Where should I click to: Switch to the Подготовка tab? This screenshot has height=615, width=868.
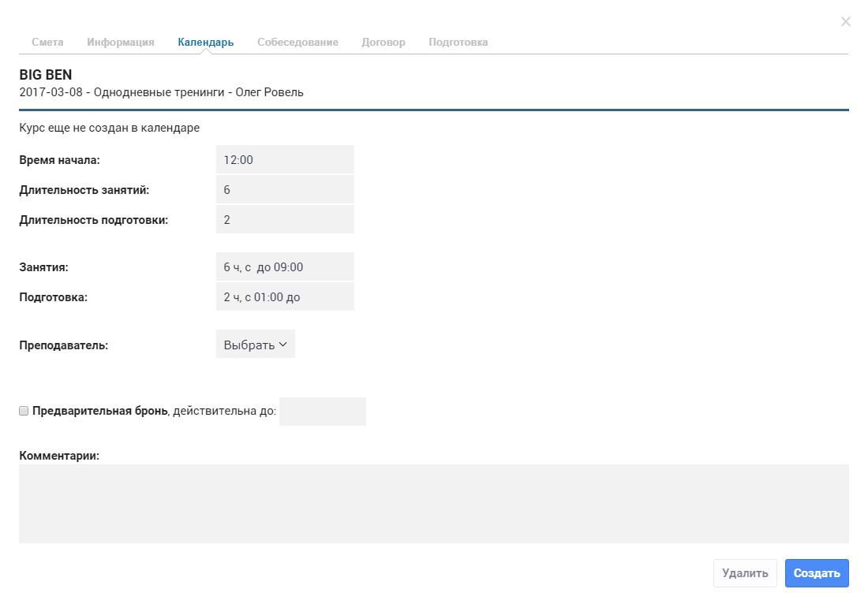pos(458,42)
